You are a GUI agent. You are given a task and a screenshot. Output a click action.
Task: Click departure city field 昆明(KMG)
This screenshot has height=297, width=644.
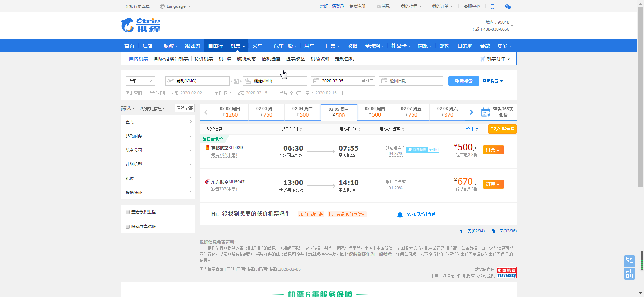tap(198, 81)
